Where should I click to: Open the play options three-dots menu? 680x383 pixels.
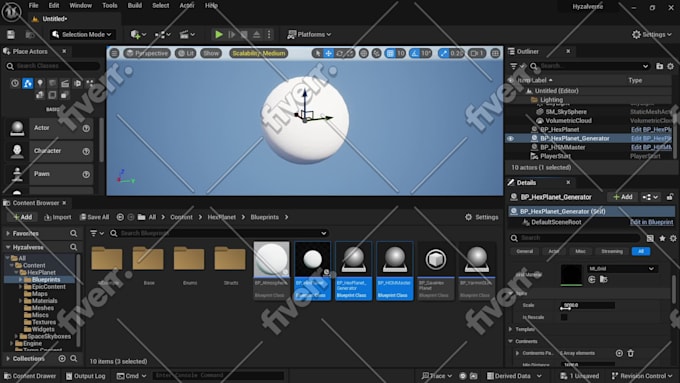[269, 34]
